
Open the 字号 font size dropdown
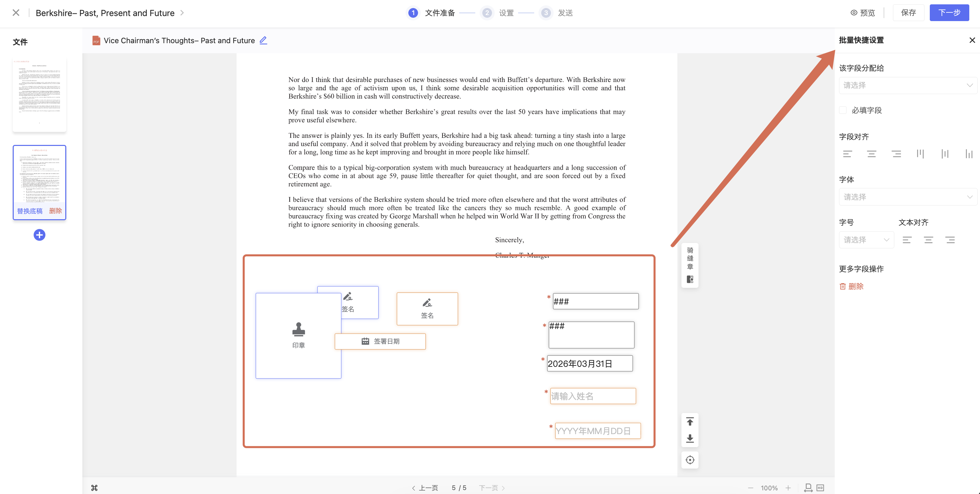coord(866,240)
